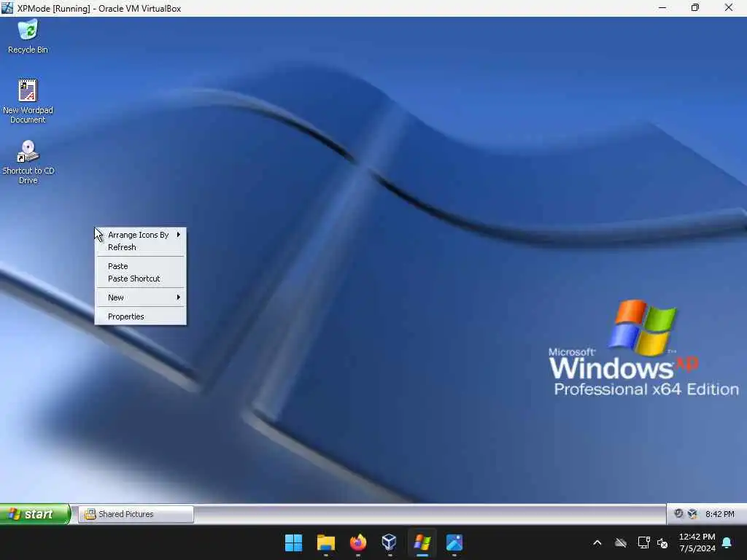
Task: Open Properties from context menu
Action: tap(141, 316)
